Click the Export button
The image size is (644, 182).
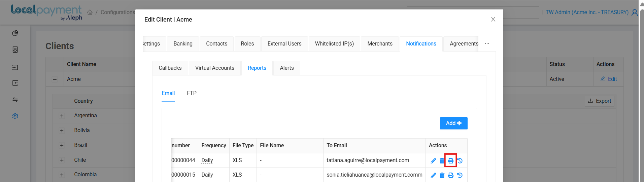600,101
